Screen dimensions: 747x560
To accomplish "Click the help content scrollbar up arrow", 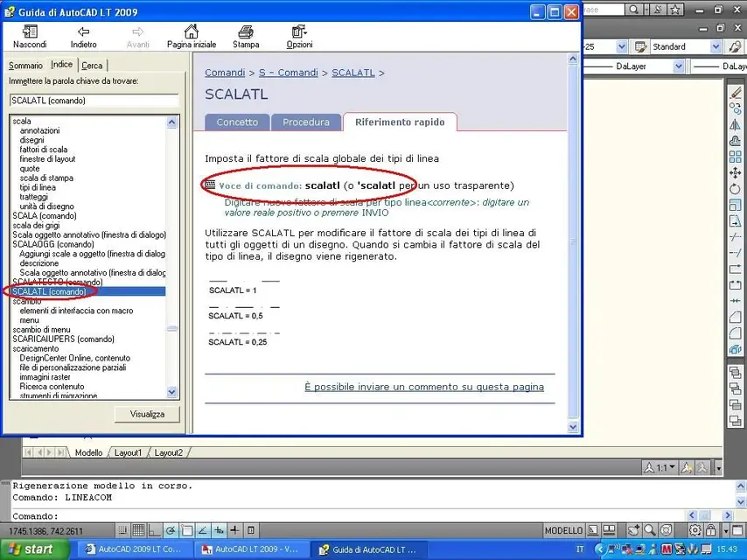I will (573, 59).
